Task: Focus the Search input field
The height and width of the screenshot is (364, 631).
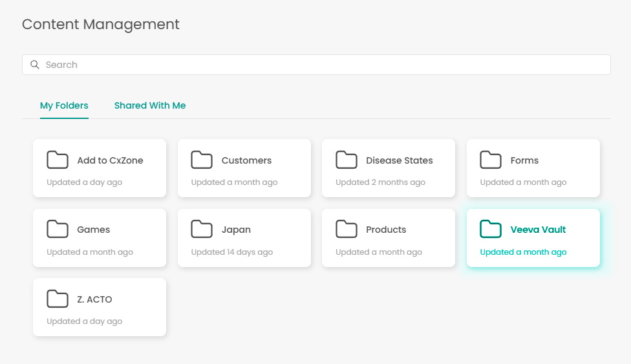Action: point(323,65)
